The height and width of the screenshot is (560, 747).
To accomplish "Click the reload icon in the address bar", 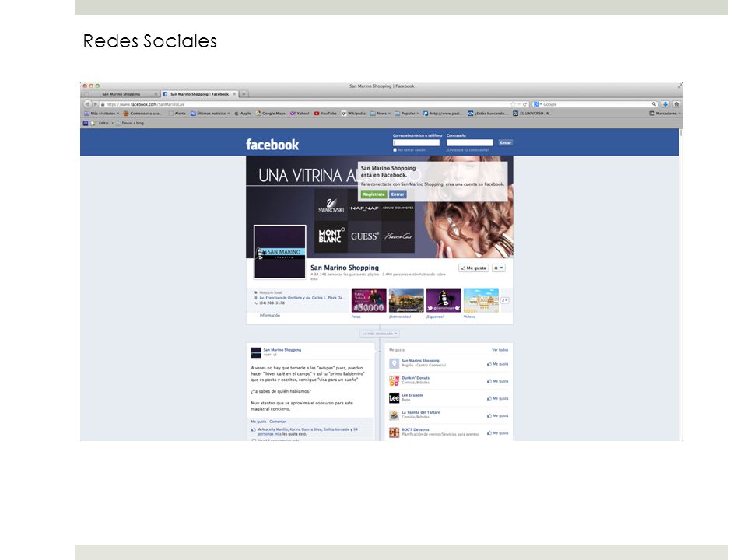I will tap(524, 104).
